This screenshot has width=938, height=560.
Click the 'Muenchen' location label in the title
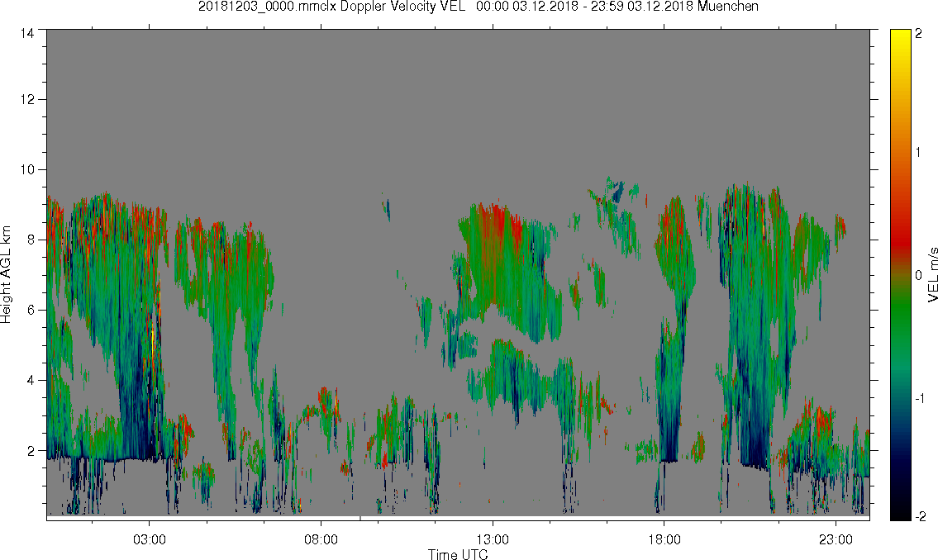(x=727, y=7)
